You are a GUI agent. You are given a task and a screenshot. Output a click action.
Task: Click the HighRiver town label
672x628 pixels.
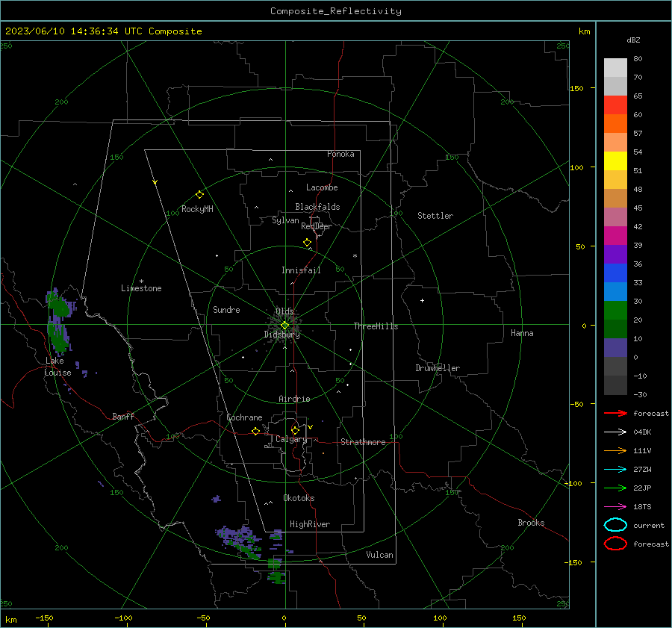[x=310, y=524]
